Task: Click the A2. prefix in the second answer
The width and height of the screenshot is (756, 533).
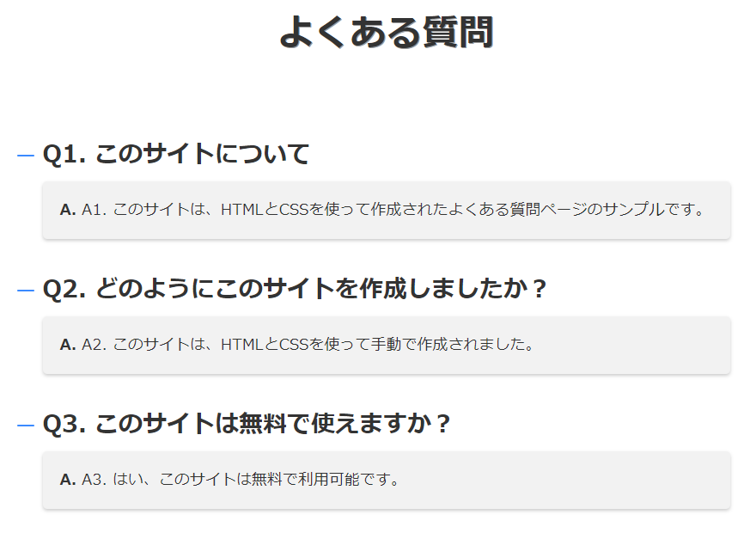Action: tap(94, 345)
